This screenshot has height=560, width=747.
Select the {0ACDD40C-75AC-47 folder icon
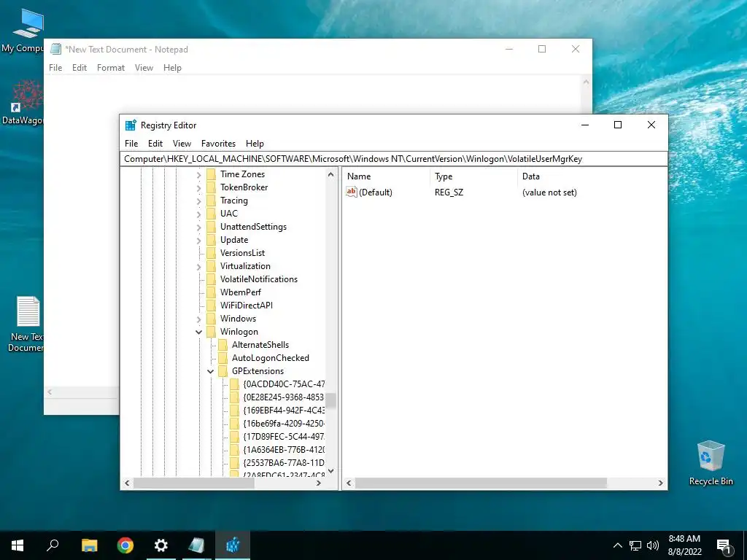(x=234, y=384)
